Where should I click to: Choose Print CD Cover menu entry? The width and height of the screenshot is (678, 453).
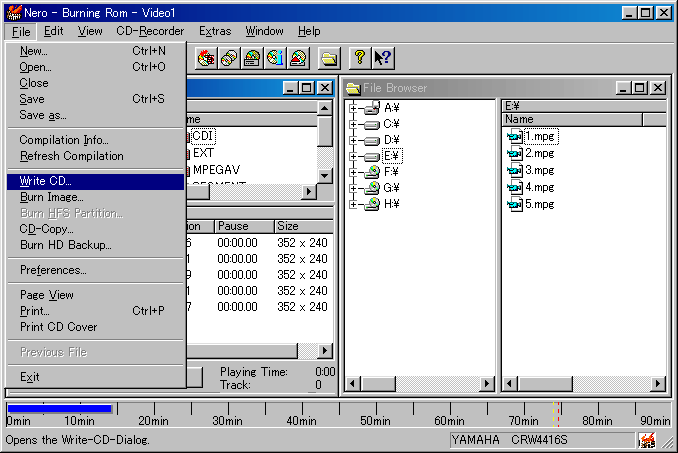tap(96, 327)
